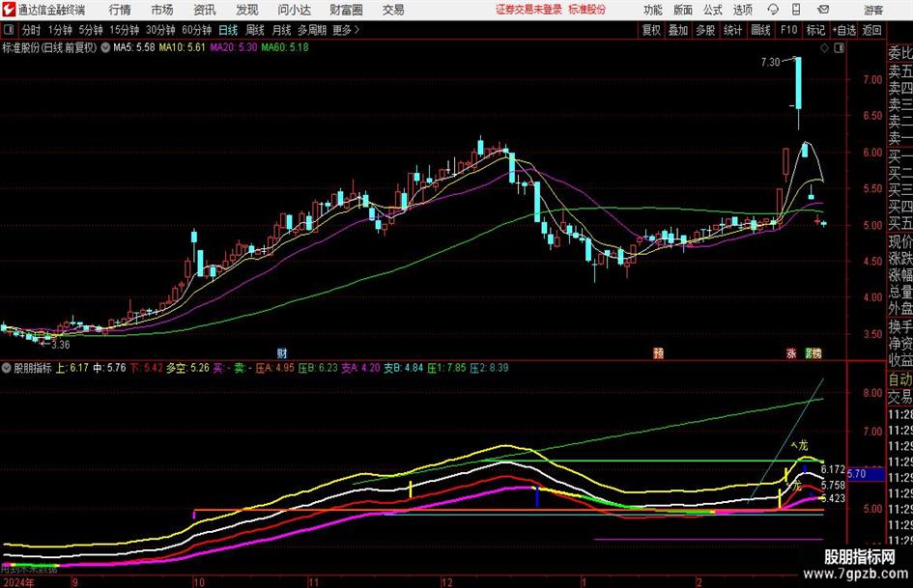Open the customer service headset icon
The image size is (913, 588).
[x=773, y=10]
